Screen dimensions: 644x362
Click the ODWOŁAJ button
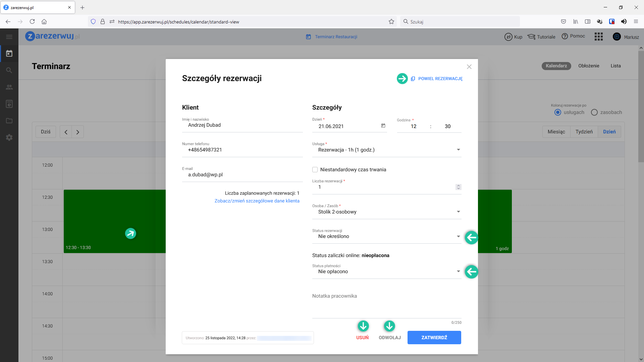pyautogui.click(x=390, y=338)
